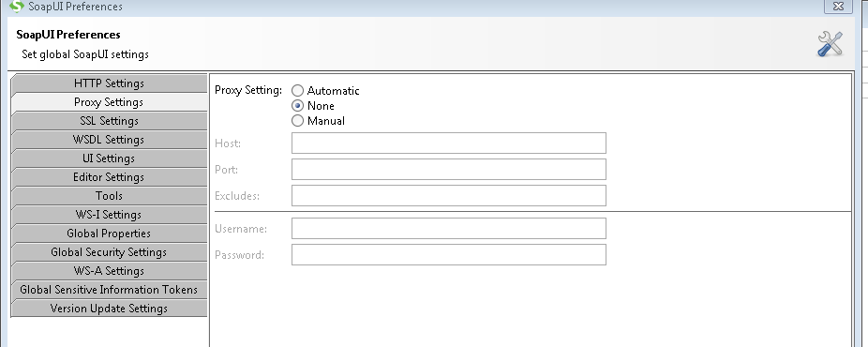Open WS-I Settings tab
Viewport: 868px width, 347px height.
tap(109, 216)
